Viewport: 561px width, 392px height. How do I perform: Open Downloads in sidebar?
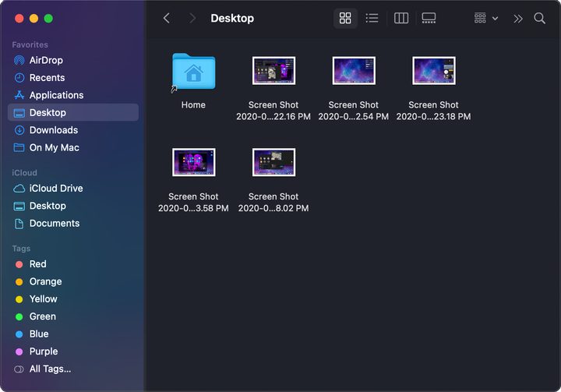[73, 130]
